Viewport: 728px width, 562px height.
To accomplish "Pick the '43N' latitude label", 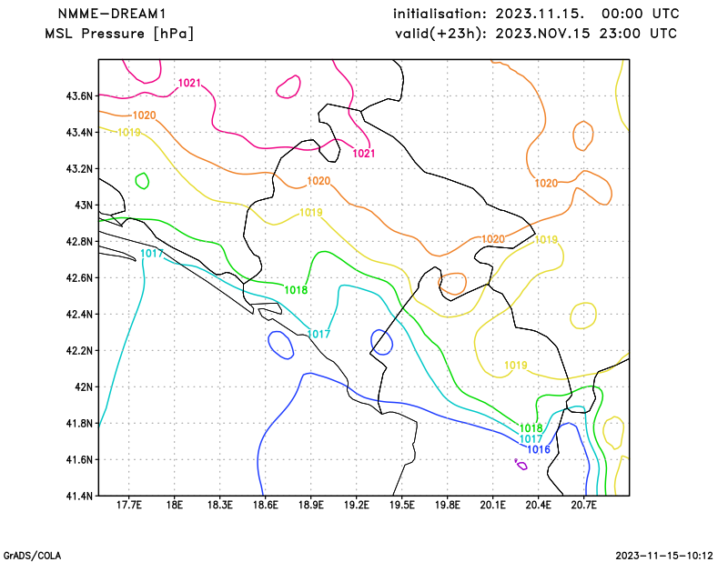I will pyautogui.click(x=84, y=206).
